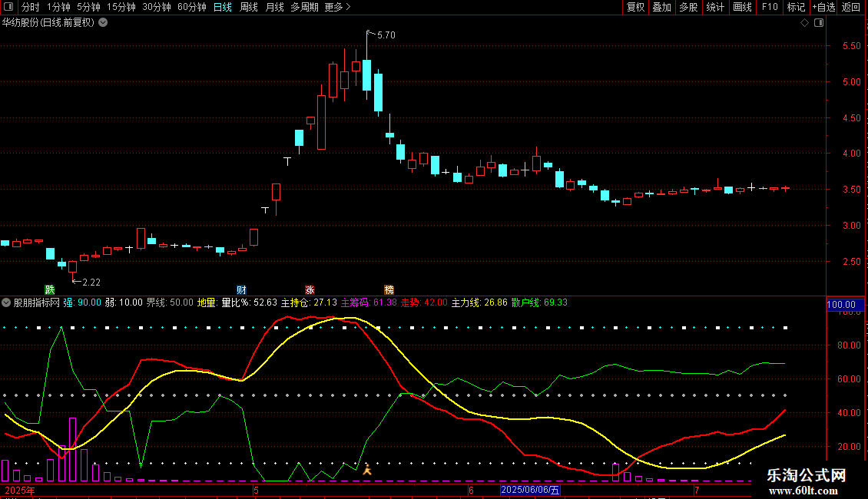Click the 财 event marker

pyautogui.click(x=241, y=290)
